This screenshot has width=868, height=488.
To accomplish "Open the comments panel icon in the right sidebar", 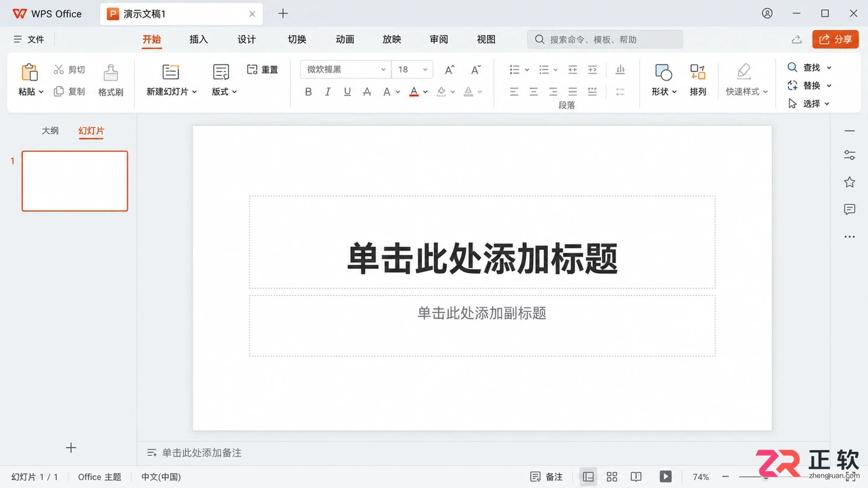I will click(850, 210).
